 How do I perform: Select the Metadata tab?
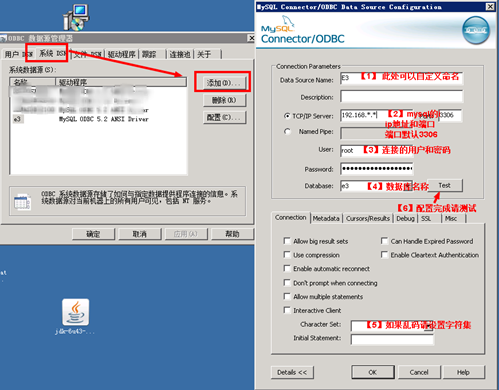tap(326, 219)
